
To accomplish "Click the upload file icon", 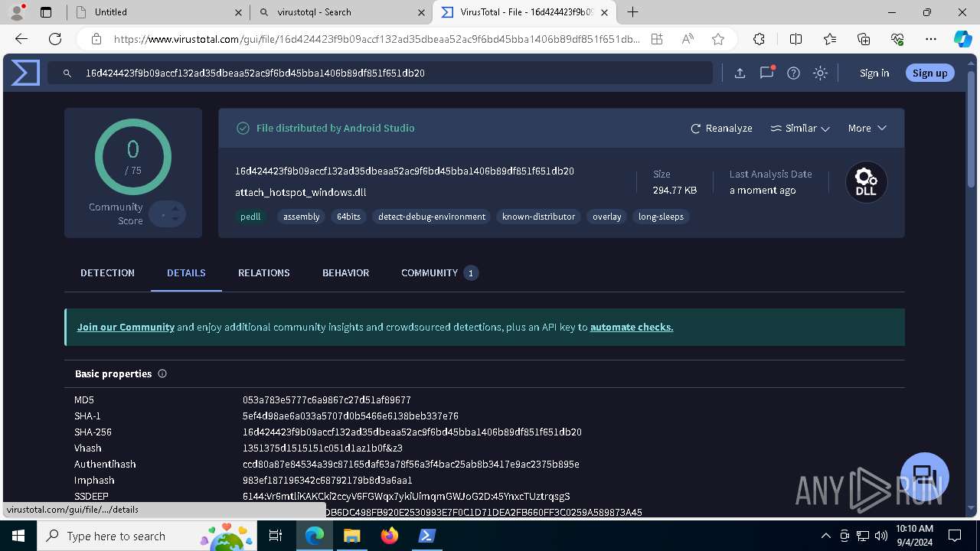I will pyautogui.click(x=740, y=73).
